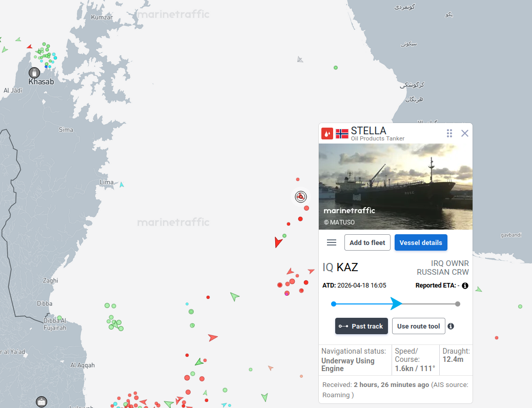Viewport: 532px width, 408px height.
Task: Open the six-dot drag handle on popup
Action: click(449, 133)
